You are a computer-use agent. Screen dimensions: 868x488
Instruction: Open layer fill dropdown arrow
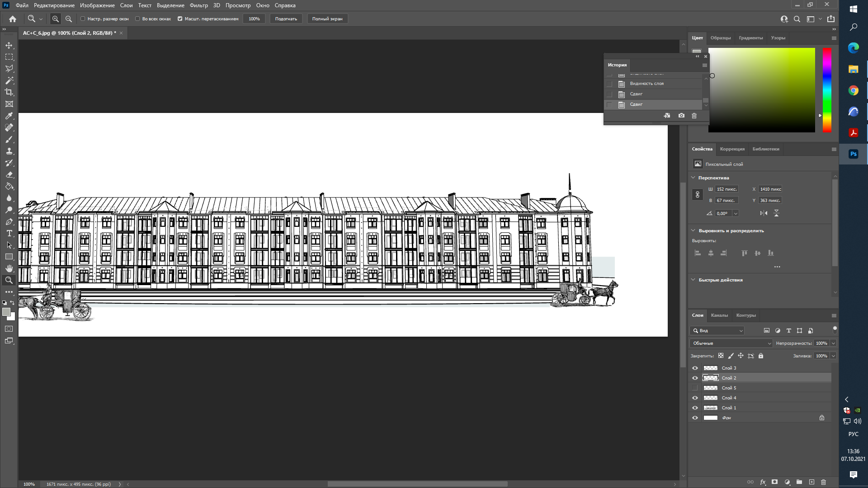[x=833, y=356]
